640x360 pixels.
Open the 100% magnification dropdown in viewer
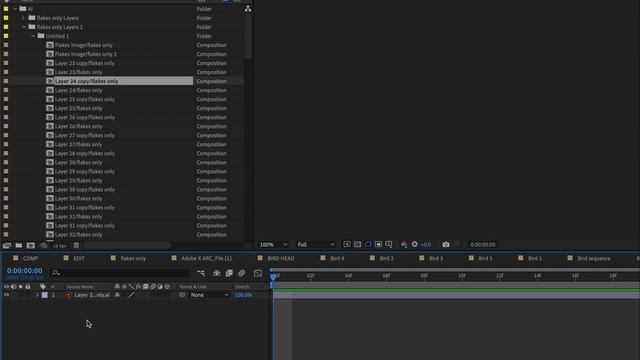click(x=273, y=244)
